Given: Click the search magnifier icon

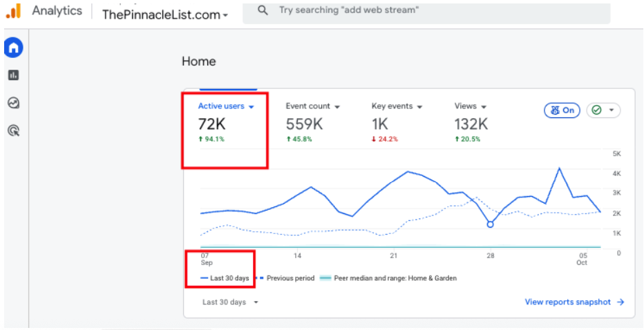Looking at the screenshot, I should (x=263, y=11).
